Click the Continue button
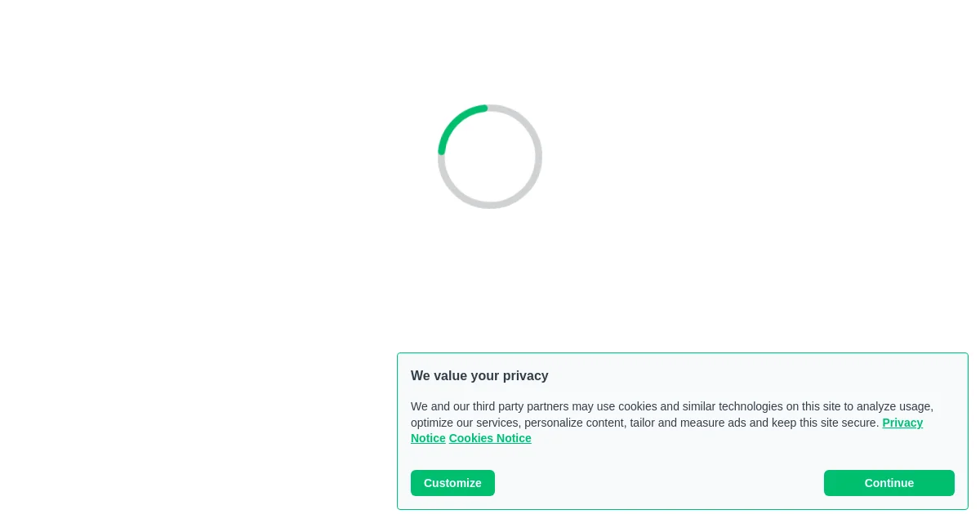This screenshot has width=980, height=514. click(x=889, y=483)
